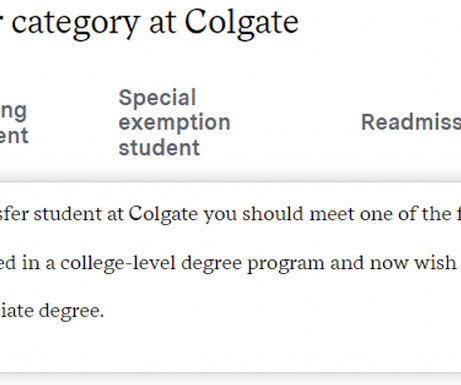Click 'Colgate' in the transfer student sentence
461x385 pixels.
click(x=163, y=214)
